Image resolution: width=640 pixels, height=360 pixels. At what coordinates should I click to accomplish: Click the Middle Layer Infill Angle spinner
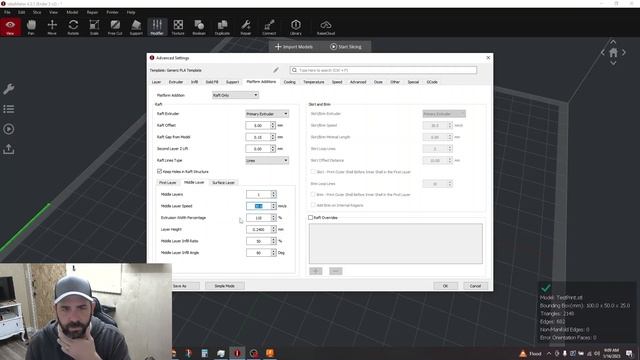[x=274, y=253]
